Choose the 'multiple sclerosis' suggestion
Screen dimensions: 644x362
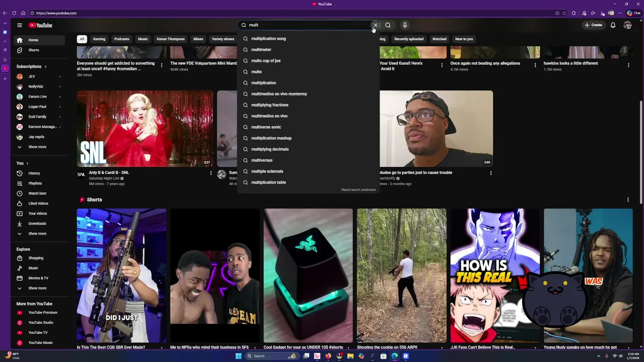(x=308, y=171)
